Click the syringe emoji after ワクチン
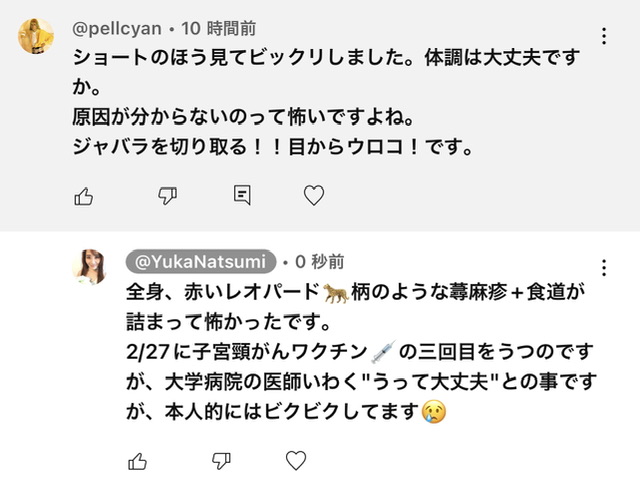Image resolution: width=640 pixels, height=502 pixels. [x=384, y=352]
